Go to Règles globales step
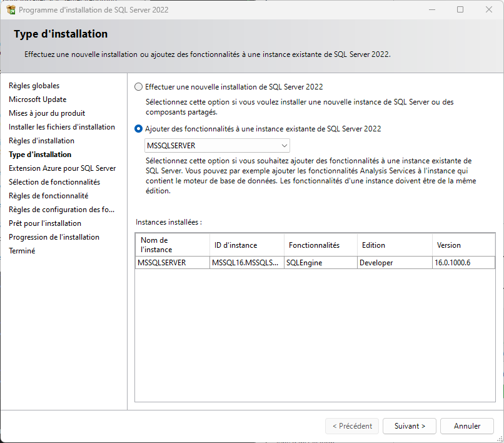This screenshot has width=504, height=443. click(x=34, y=86)
